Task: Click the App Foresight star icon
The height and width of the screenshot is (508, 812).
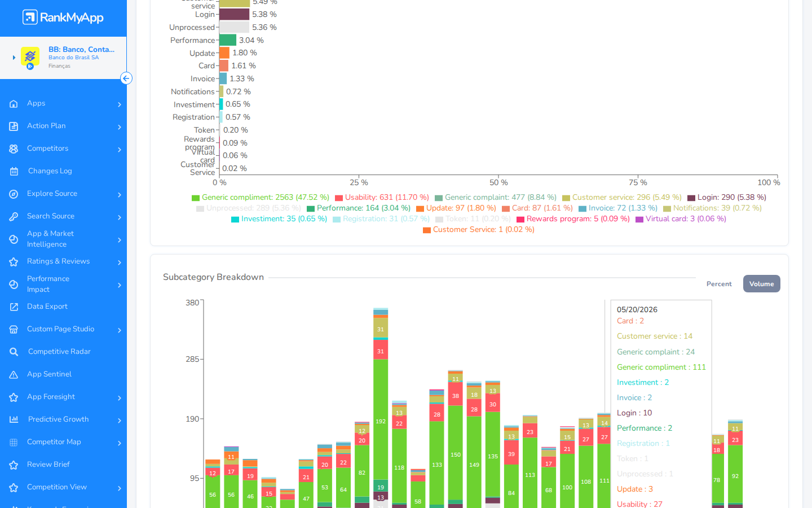Action: [14, 397]
